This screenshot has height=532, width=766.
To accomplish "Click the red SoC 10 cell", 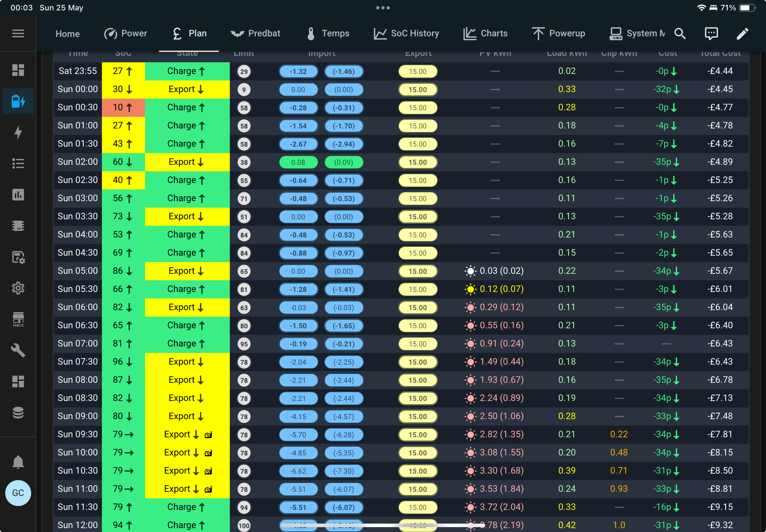I will [123, 107].
